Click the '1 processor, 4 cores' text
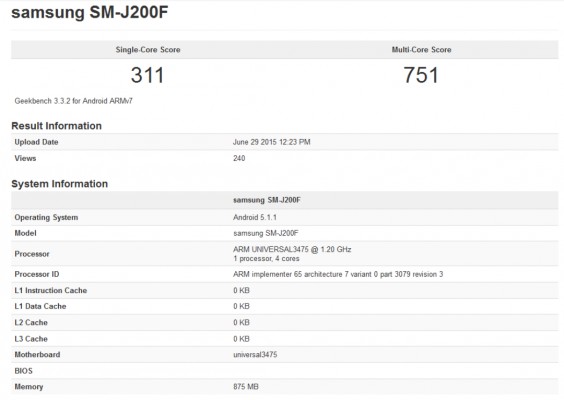 [x=266, y=258]
